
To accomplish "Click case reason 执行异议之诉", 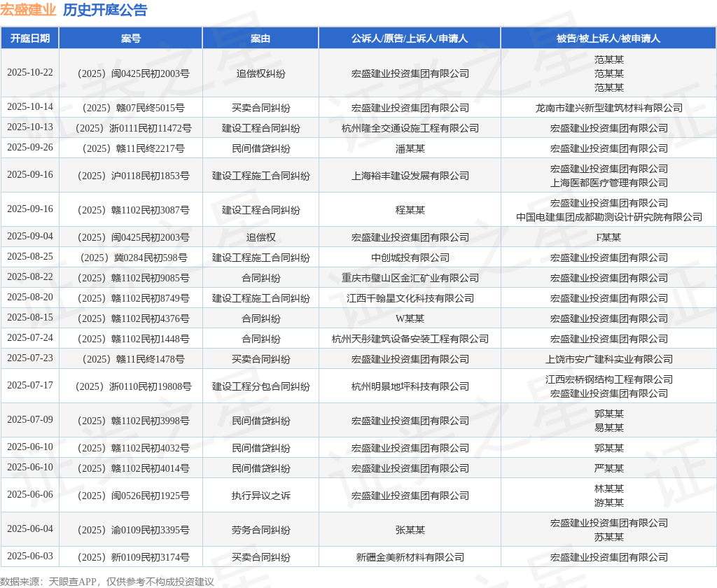I will [260, 496].
